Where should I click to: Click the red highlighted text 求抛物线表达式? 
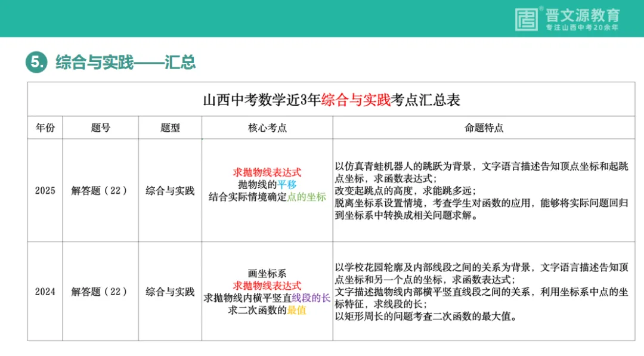click(x=267, y=170)
